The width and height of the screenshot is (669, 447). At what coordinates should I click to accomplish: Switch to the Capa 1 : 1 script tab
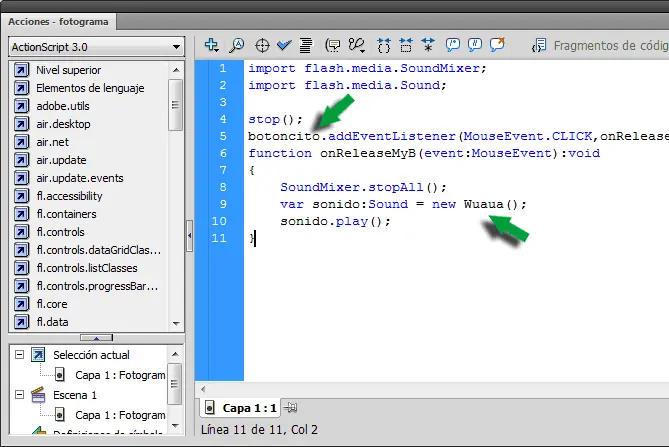240,408
